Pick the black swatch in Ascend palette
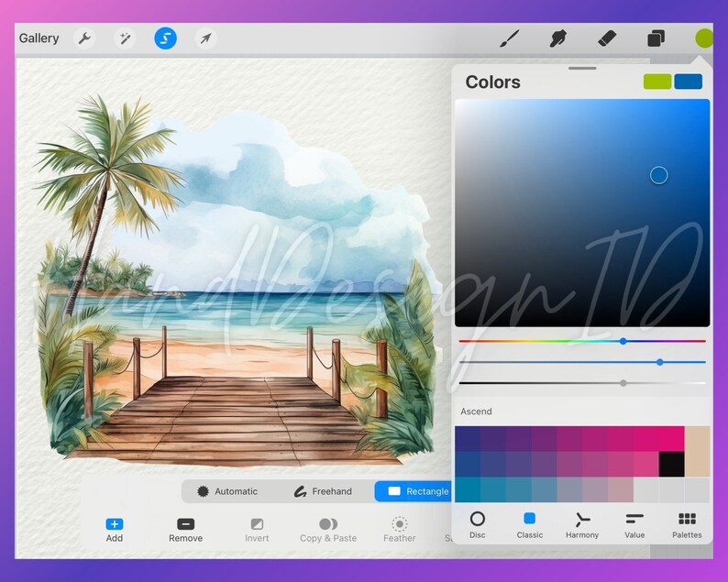The image size is (728, 582). [x=671, y=464]
